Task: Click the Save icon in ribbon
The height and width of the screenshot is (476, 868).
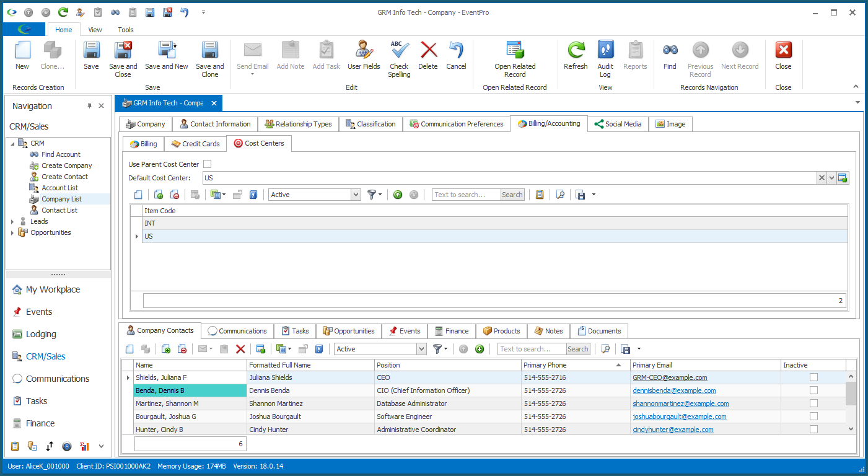Action: point(91,50)
